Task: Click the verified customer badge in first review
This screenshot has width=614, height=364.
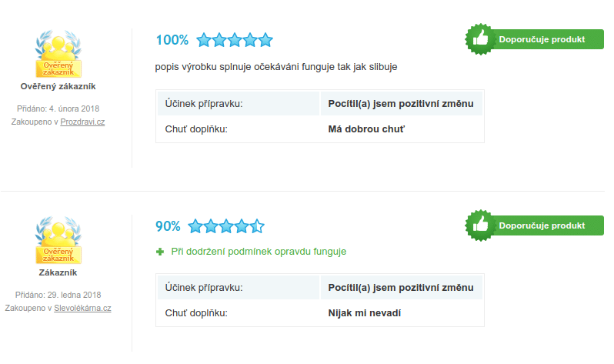Action: point(58,54)
